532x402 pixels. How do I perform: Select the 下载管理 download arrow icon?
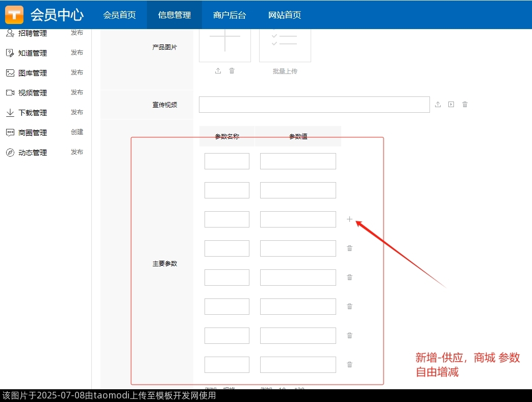[x=11, y=112]
